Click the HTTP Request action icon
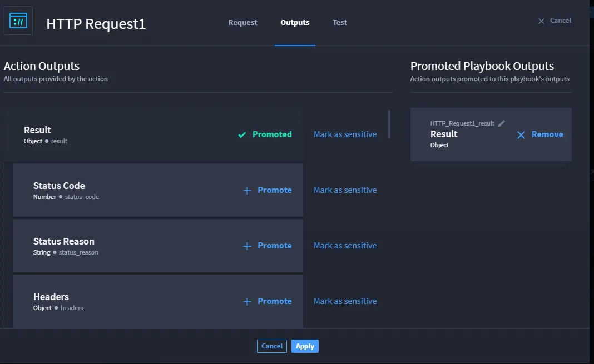Image resolution: width=594 pixels, height=364 pixels. (x=18, y=21)
